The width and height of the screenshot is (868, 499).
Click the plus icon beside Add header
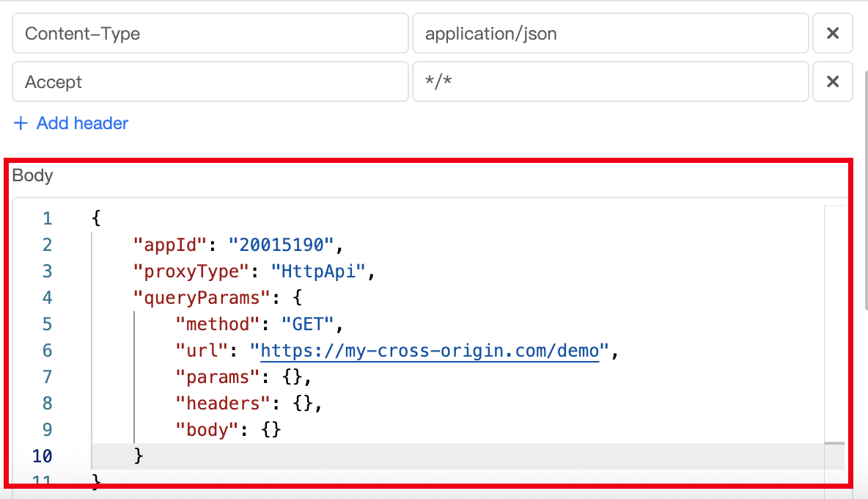click(21, 123)
